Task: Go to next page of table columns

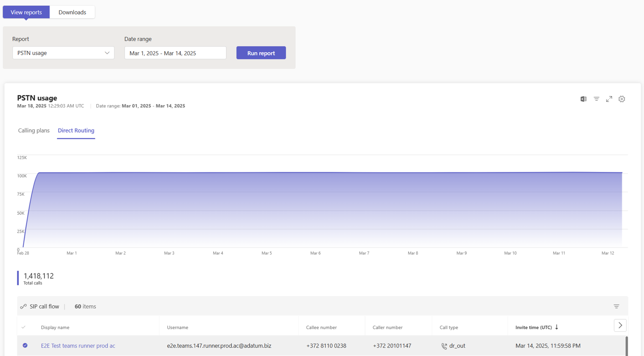Action: (x=620, y=325)
